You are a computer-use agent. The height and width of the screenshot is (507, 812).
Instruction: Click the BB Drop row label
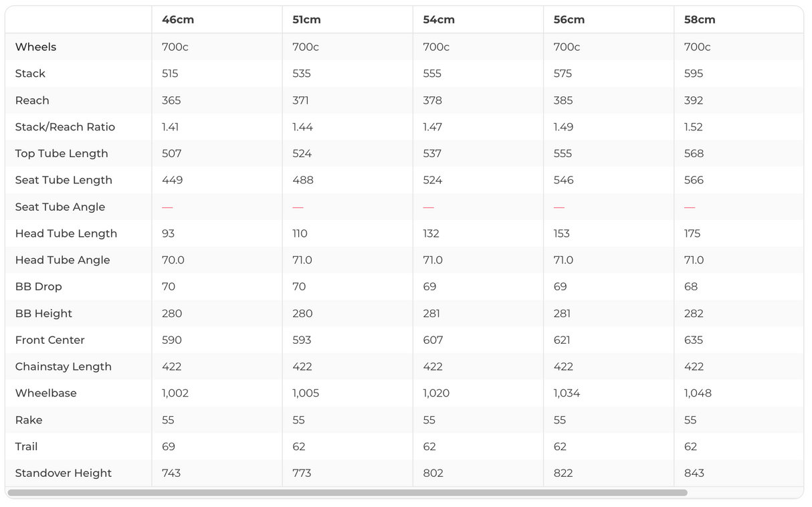point(39,287)
